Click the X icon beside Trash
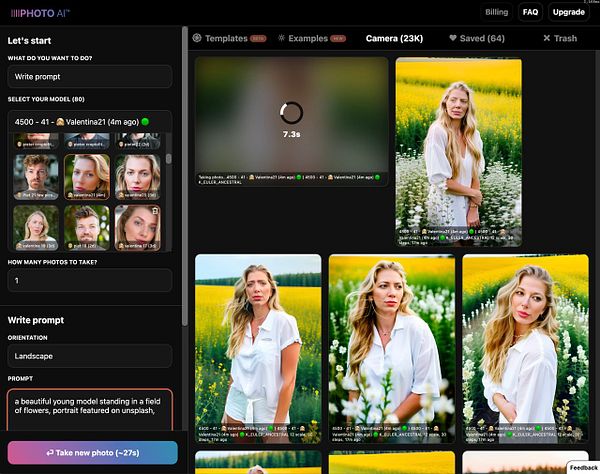The image size is (600, 474). click(547, 38)
